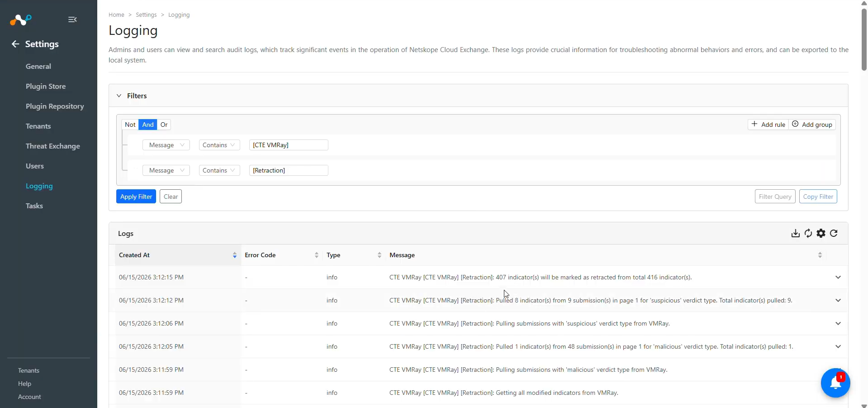
Task: Click the plus Add rule button
Action: pyautogui.click(x=768, y=125)
